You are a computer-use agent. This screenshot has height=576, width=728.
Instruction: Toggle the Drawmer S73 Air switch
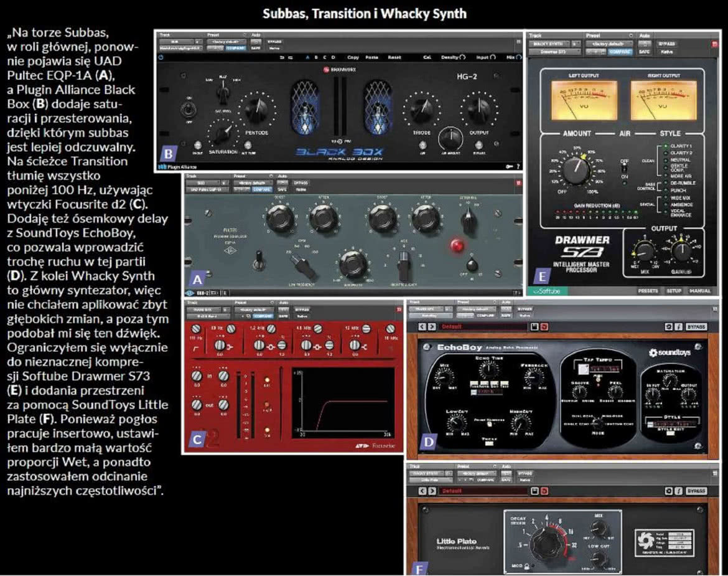tap(625, 169)
